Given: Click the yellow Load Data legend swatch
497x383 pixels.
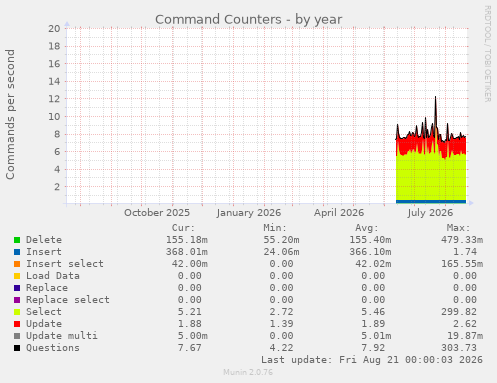Looking at the screenshot, I should pyautogui.click(x=17, y=276).
